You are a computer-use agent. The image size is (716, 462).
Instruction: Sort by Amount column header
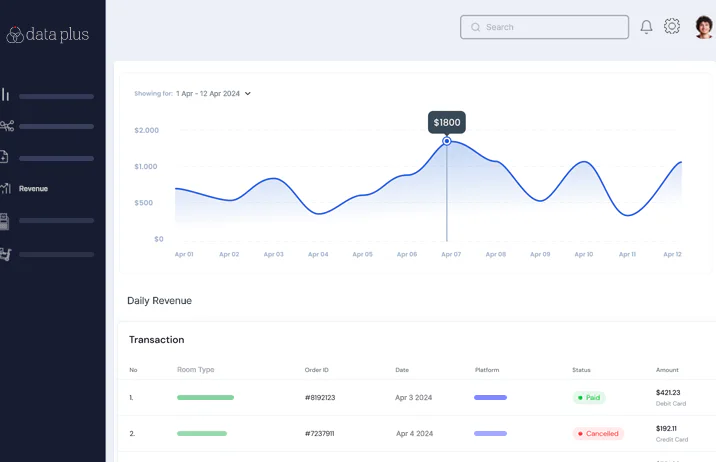click(x=667, y=370)
